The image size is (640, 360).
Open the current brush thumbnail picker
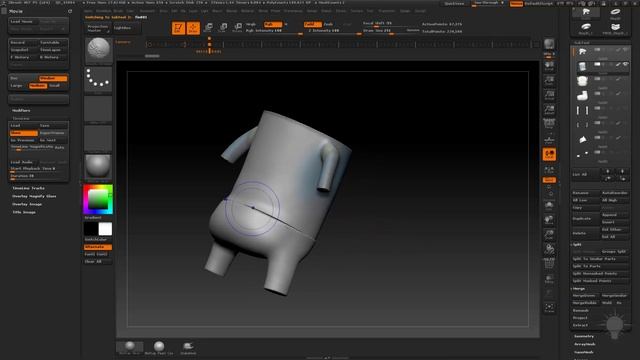pos(98,50)
